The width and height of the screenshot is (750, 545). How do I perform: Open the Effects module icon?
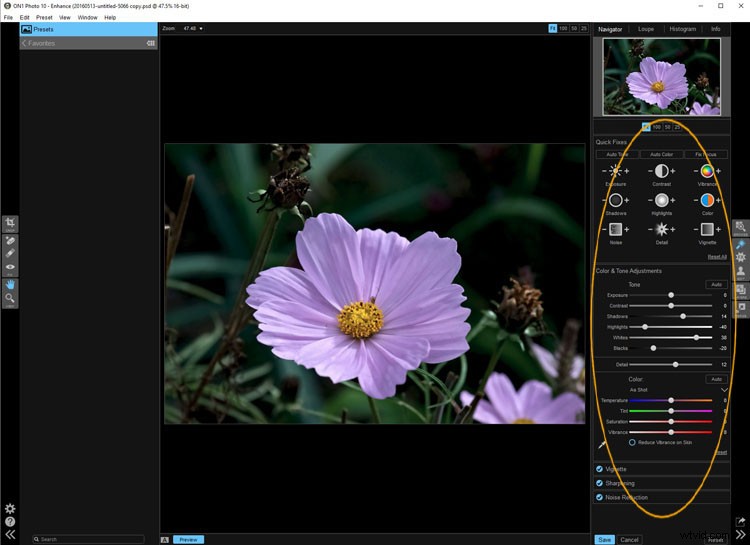click(740, 257)
